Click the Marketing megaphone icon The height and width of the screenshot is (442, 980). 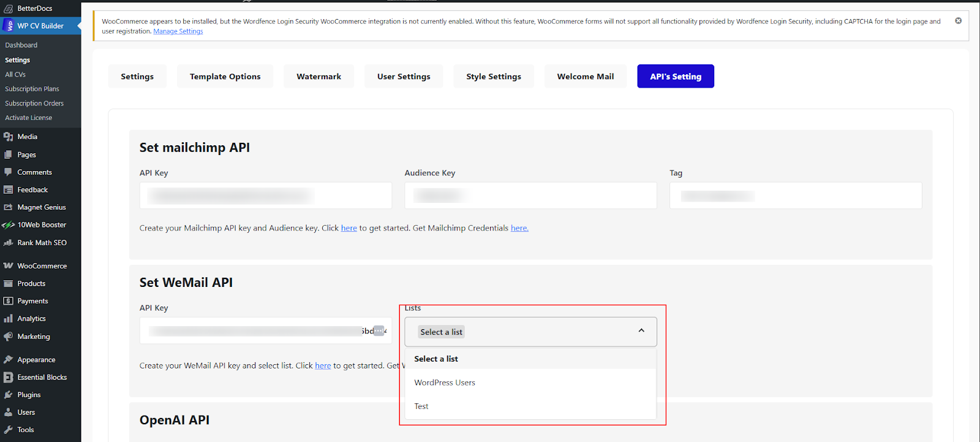click(9, 337)
